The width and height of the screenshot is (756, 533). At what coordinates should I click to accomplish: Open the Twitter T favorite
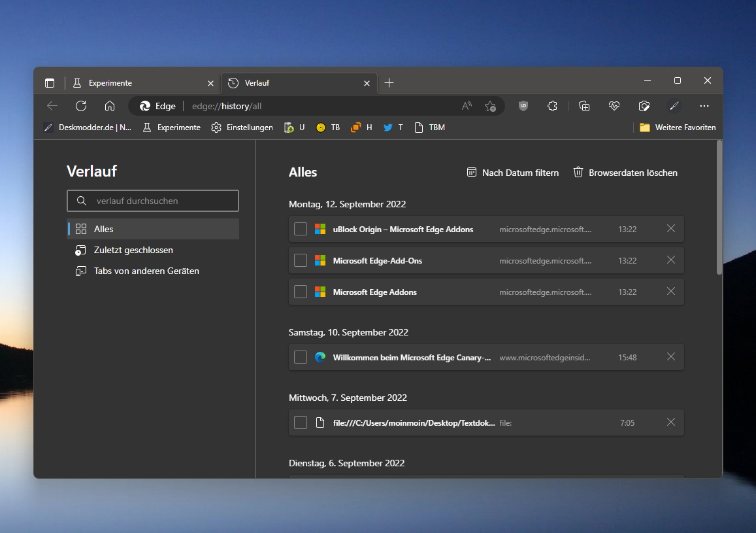tap(393, 128)
